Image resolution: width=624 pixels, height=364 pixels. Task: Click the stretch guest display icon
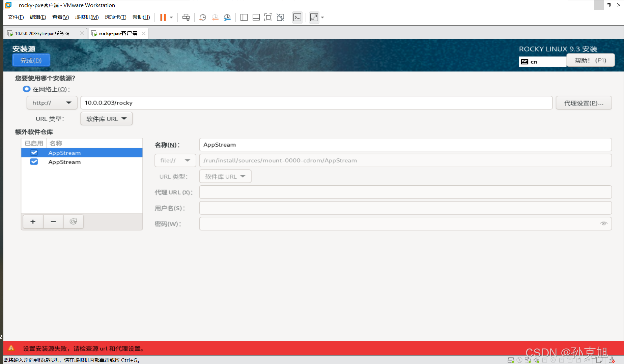pyautogui.click(x=314, y=18)
